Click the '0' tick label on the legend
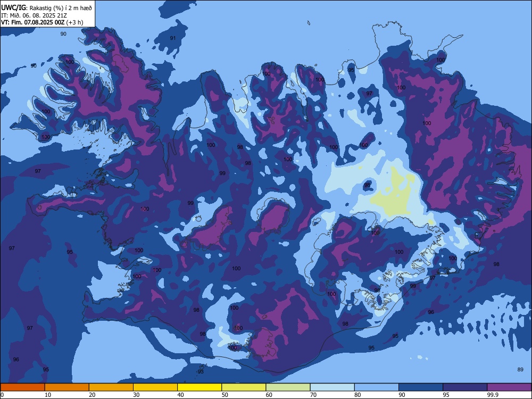 pyautogui.click(x=2, y=395)
